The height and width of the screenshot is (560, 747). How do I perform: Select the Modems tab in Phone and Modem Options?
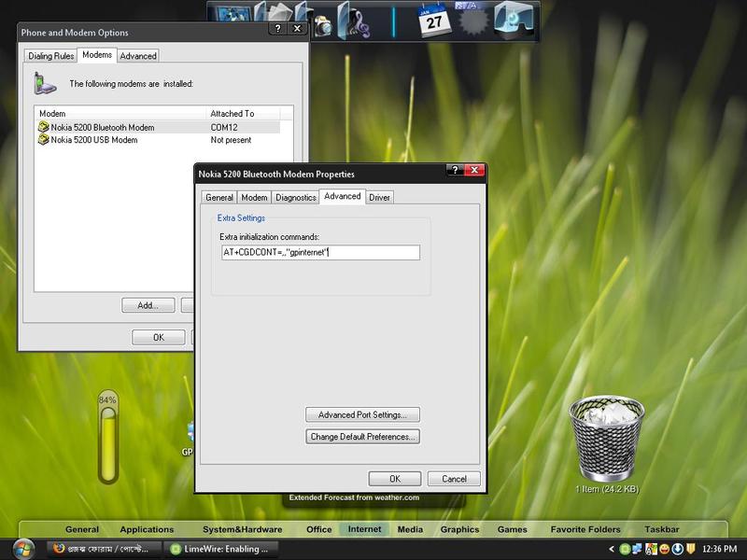pyautogui.click(x=97, y=55)
